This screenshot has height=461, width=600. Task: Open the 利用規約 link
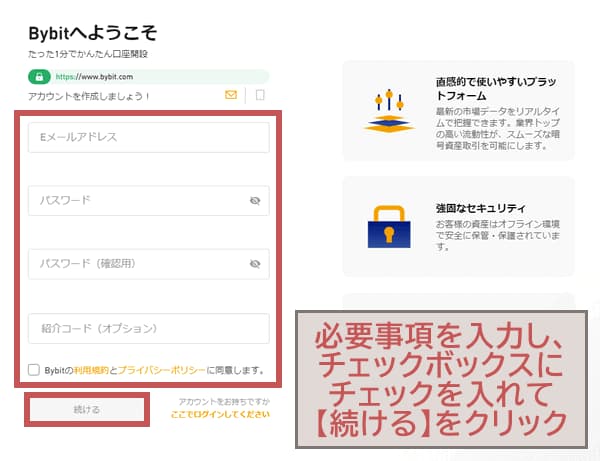[x=91, y=370]
